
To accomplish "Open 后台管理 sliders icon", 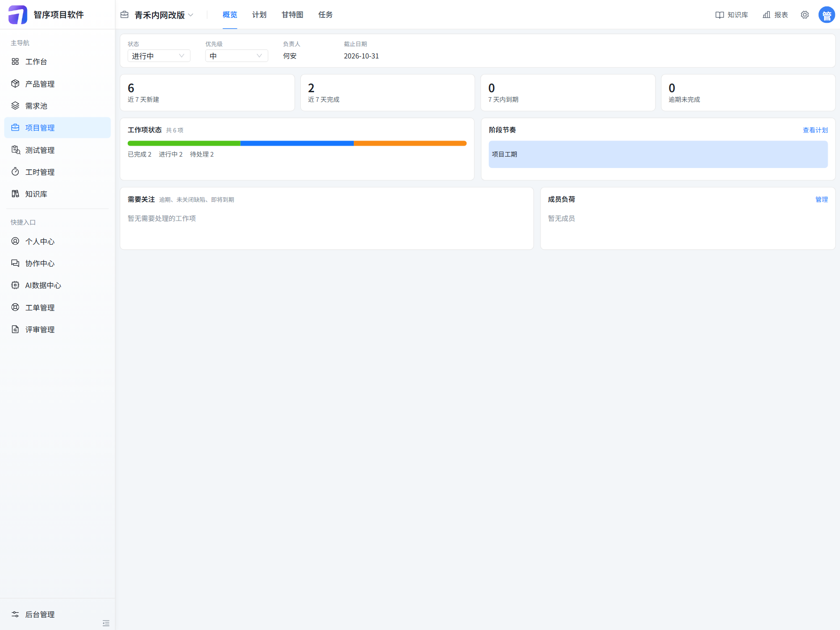I will pyautogui.click(x=15, y=614).
